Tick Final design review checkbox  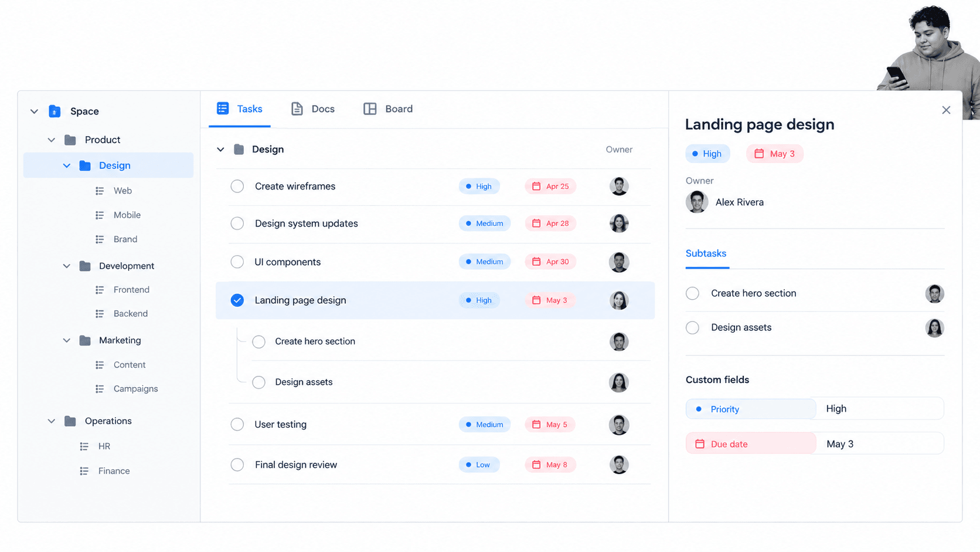pos(237,465)
